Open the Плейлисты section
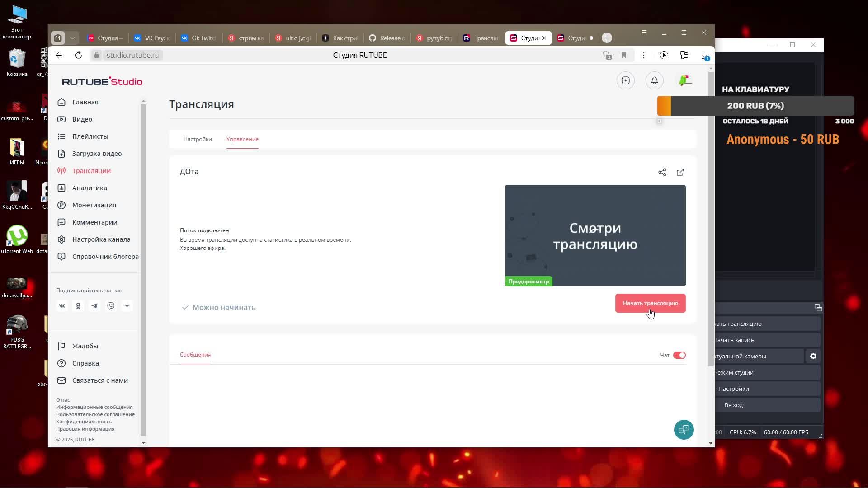 coord(90,136)
